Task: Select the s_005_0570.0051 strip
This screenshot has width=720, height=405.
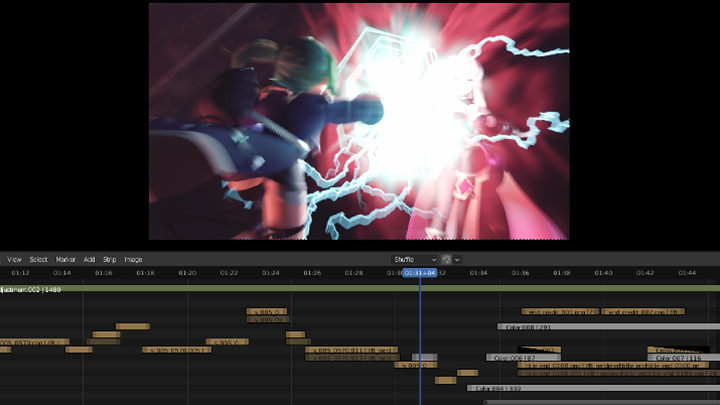Action: coord(177,350)
